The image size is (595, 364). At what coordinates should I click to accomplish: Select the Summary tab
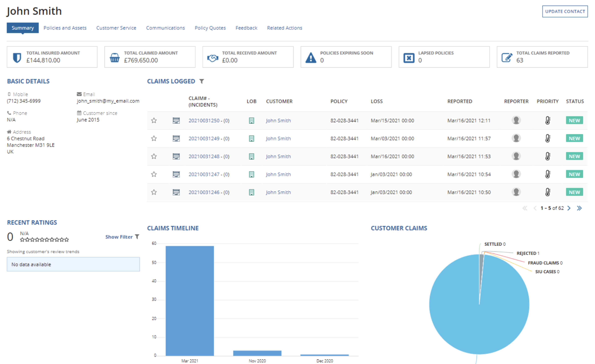coord(23,28)
